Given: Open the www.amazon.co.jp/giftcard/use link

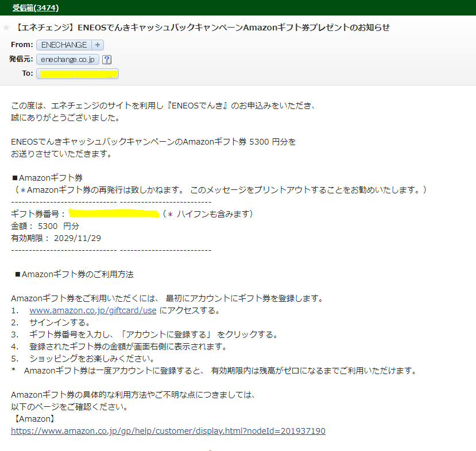Looking at the screenshot, I should point(93,310).
